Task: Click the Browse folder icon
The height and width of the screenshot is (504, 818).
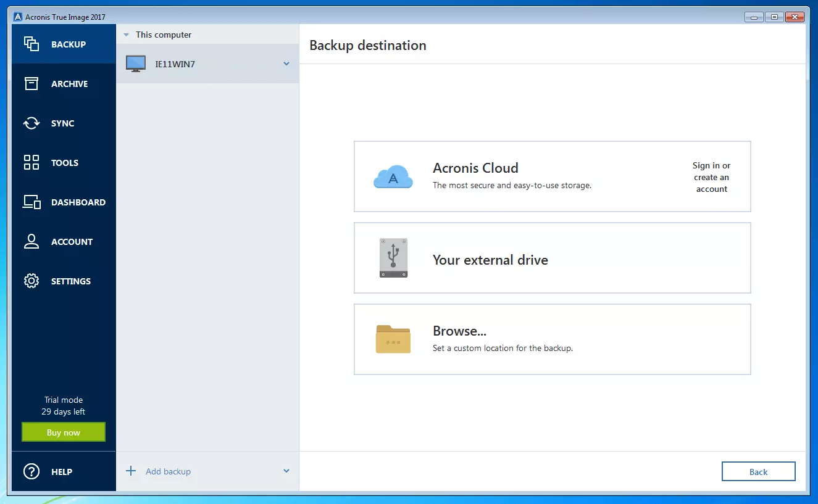Action: (x=393, y=339)
